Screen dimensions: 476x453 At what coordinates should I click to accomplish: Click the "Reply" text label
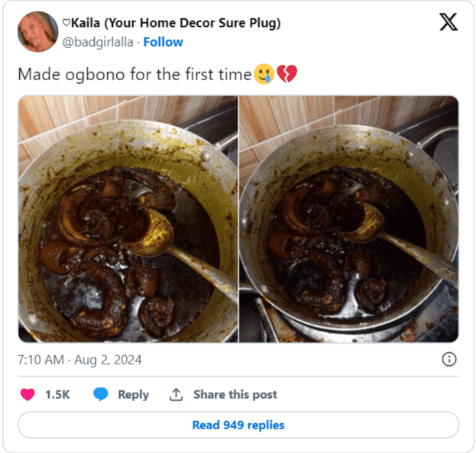tap(133, 394)
